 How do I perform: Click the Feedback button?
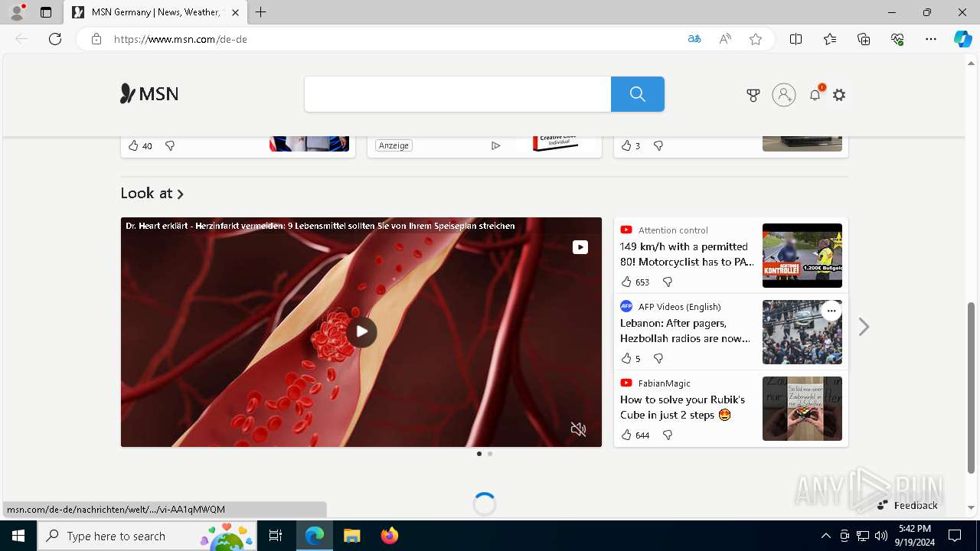[x=907, y=505]
